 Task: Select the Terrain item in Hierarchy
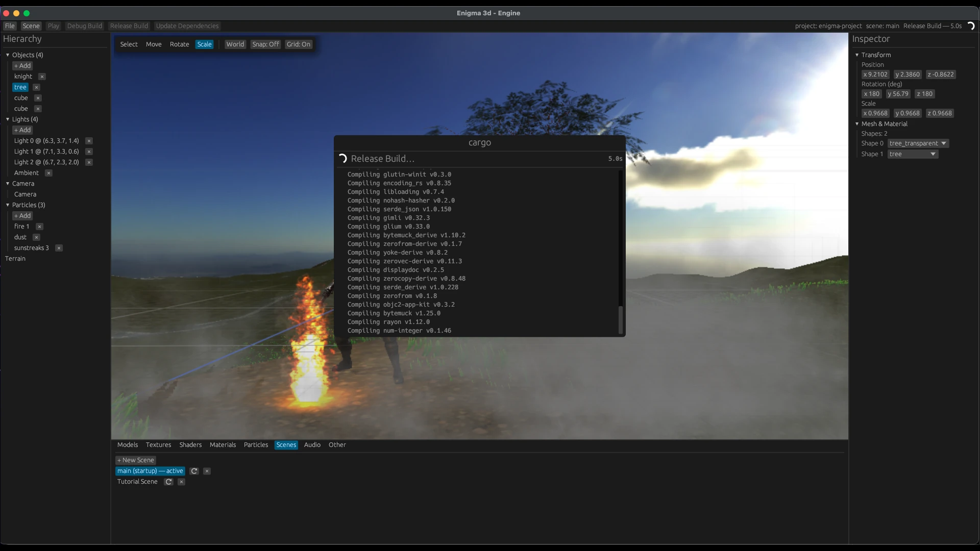[x=15, y=259]
